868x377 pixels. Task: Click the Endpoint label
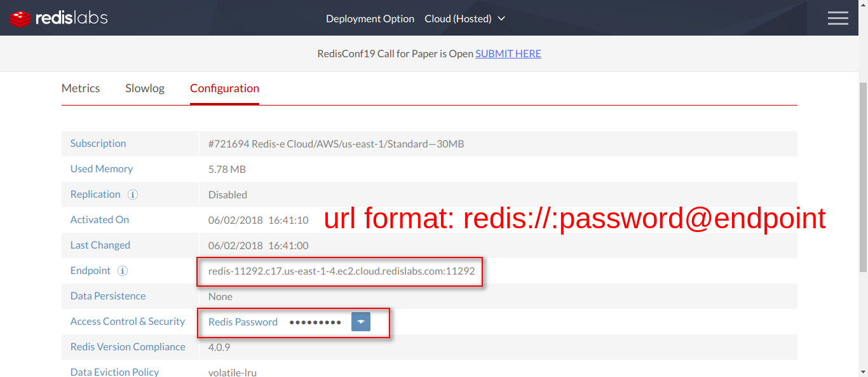click(x=90, y=271)
